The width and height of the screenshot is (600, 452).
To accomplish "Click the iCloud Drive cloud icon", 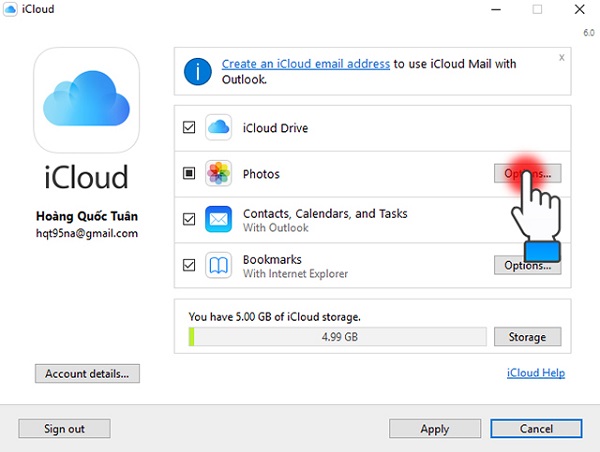I will pos(218,128).
